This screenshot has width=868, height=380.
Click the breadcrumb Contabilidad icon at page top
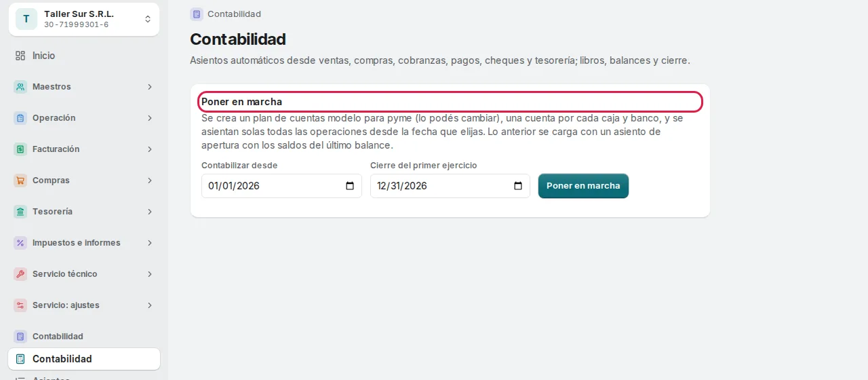click(197, 14)
